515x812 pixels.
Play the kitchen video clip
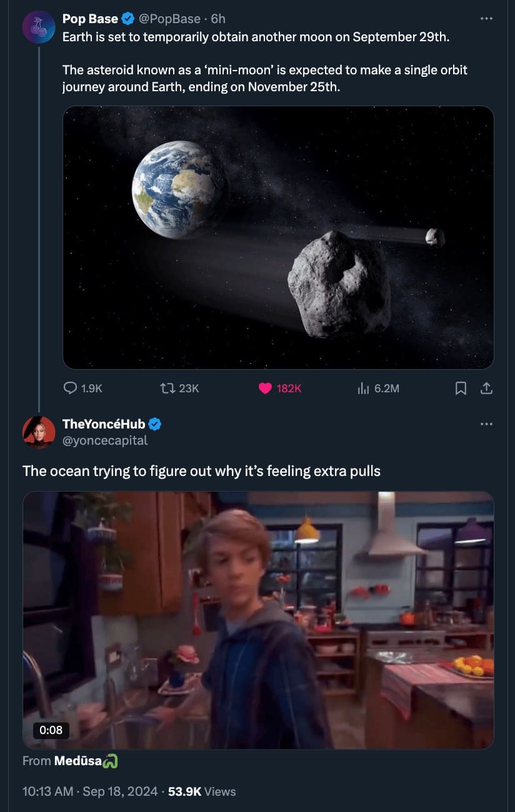(258, 620)
